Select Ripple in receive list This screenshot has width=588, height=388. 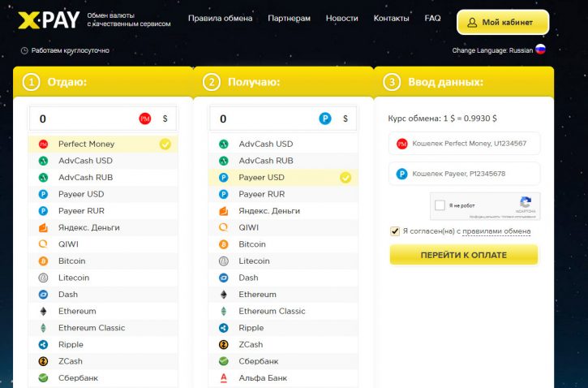(x=283, y=328)
